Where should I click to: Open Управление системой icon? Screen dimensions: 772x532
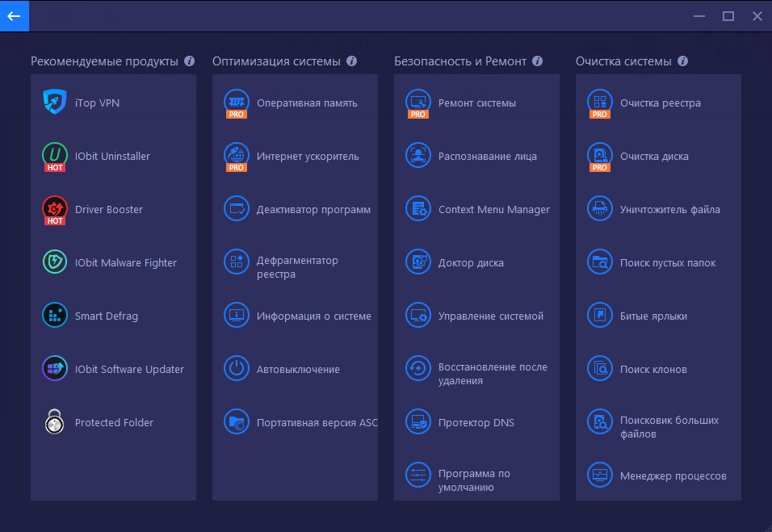coord(418,315)
